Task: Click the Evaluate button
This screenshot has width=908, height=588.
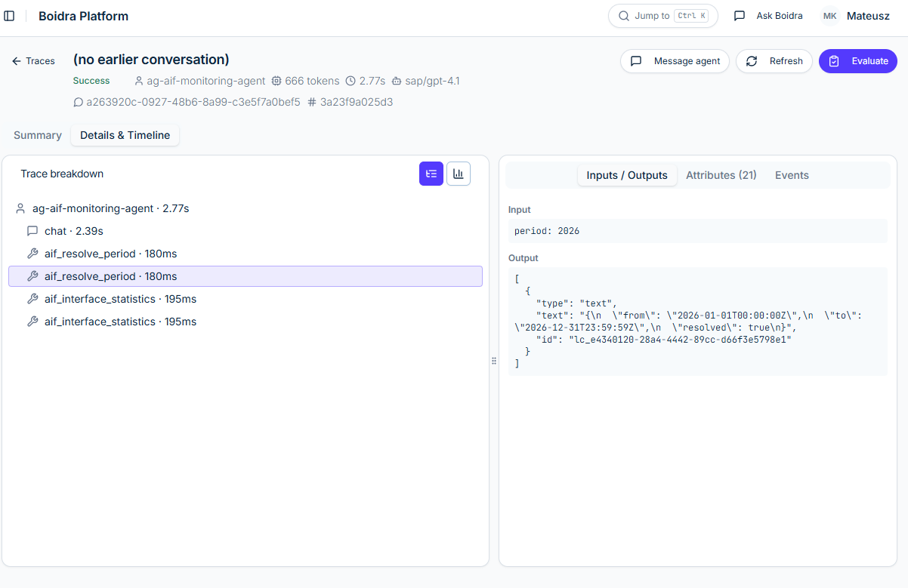Action: point(858,61)
